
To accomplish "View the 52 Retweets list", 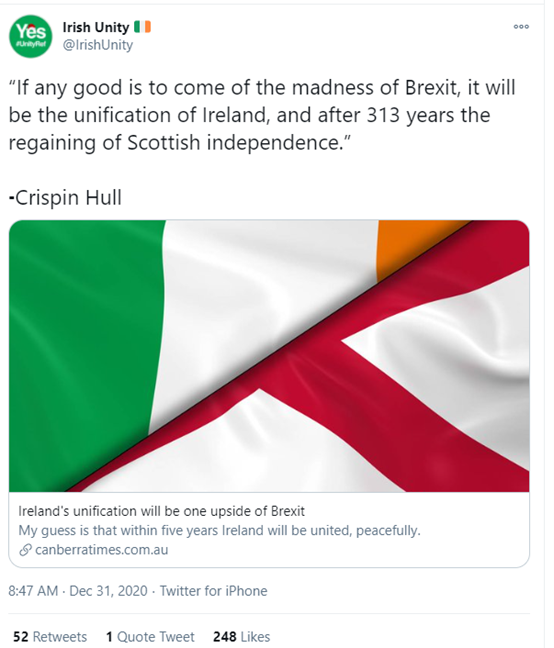I will click(x=50, y=636).
